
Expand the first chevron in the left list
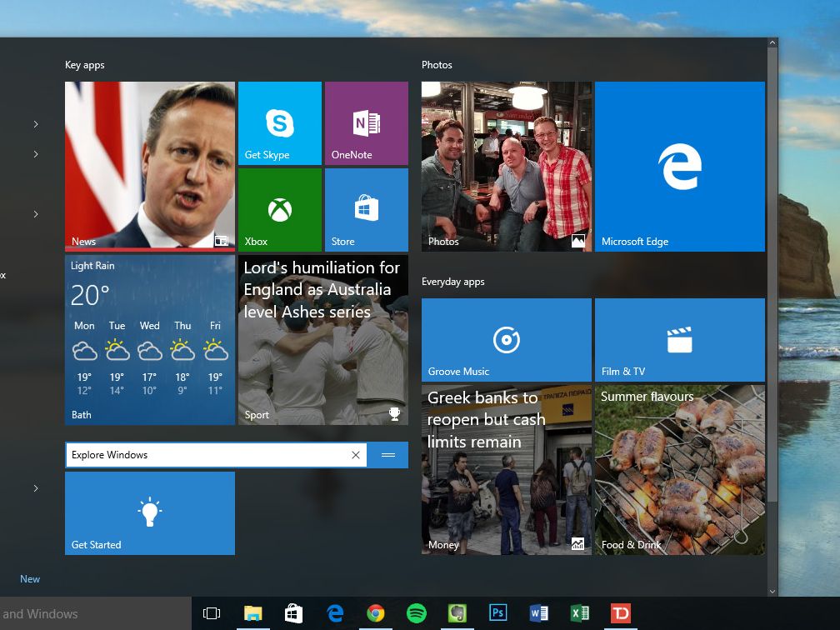pyautogui.click(x=36, y=124)
